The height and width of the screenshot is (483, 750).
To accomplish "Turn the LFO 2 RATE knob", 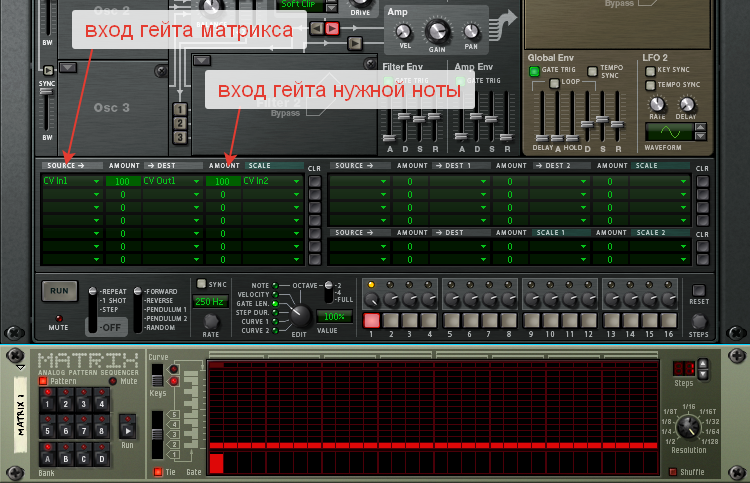I will point(657,104).
